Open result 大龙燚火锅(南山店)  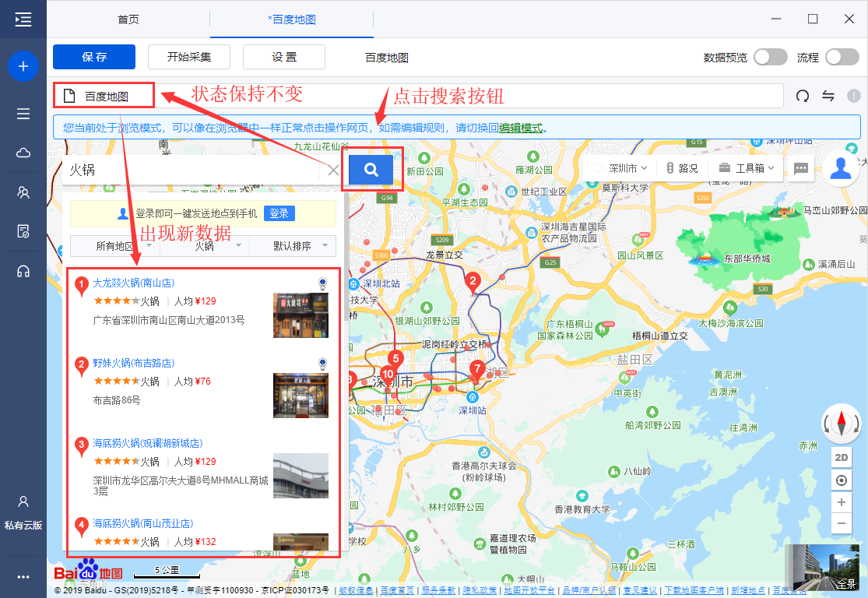pos(133,283)
